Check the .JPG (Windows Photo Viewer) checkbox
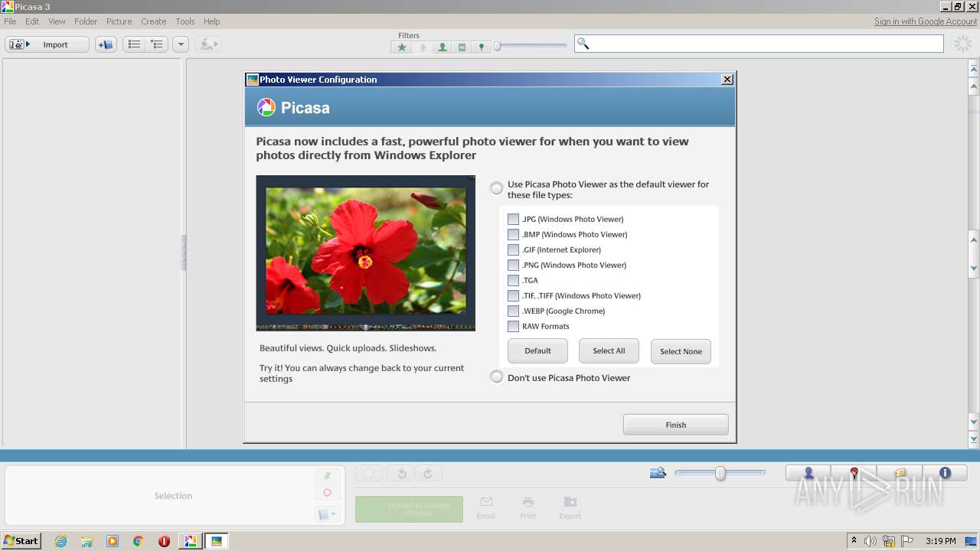This screenshot has height=551, width=980. point(513,219)
